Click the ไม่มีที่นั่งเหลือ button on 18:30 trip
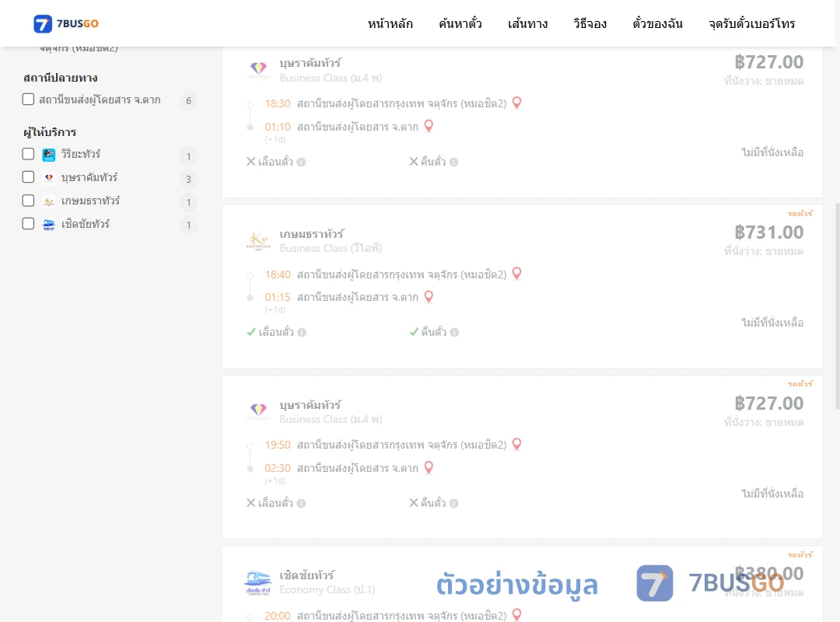840x622 pixels. tap(772, 152)
